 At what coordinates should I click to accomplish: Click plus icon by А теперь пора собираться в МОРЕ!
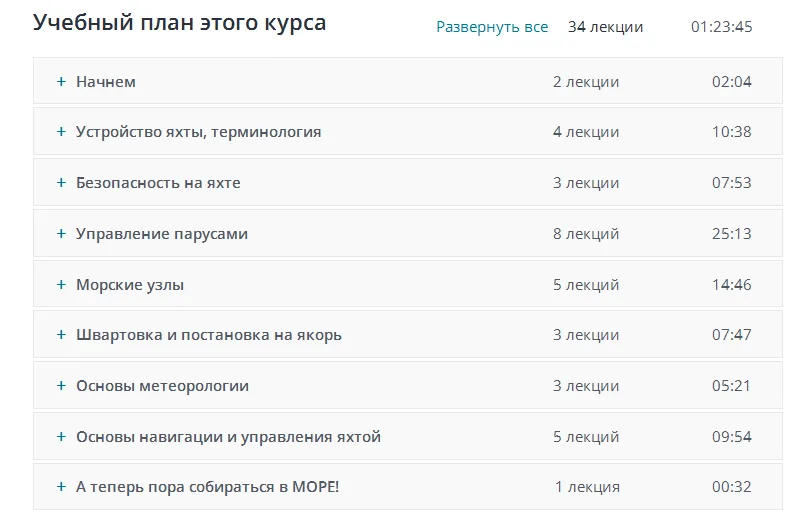(61, 487)
